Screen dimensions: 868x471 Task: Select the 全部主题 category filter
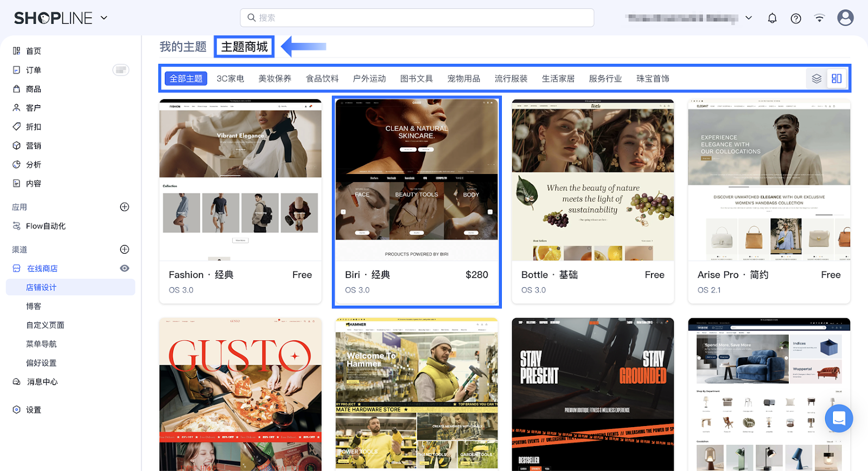(x=186, y=79)
